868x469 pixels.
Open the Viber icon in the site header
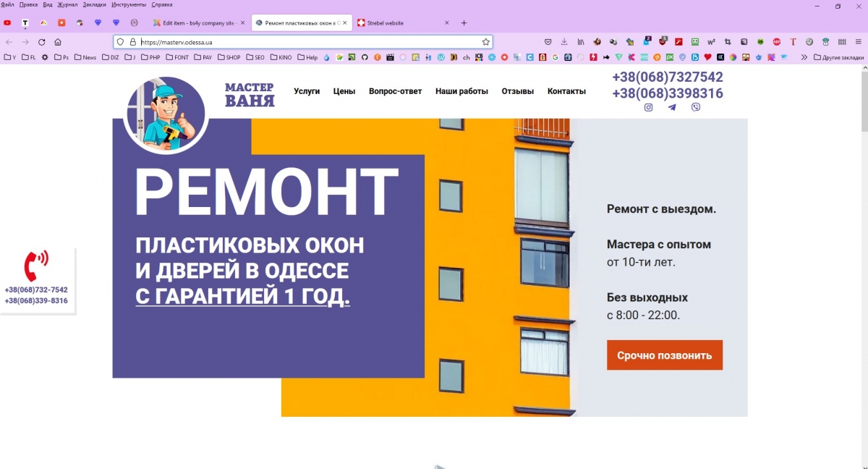coord(696,107)
